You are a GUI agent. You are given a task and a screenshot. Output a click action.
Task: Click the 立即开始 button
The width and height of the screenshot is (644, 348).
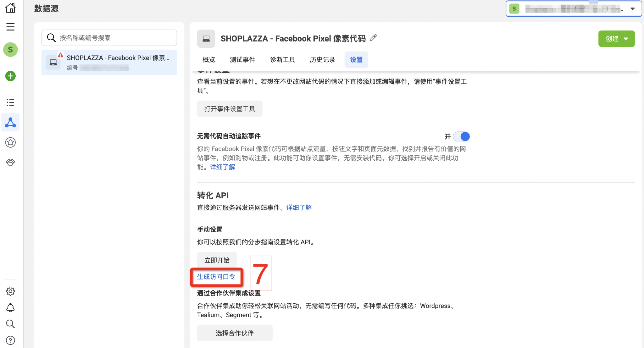217,260
